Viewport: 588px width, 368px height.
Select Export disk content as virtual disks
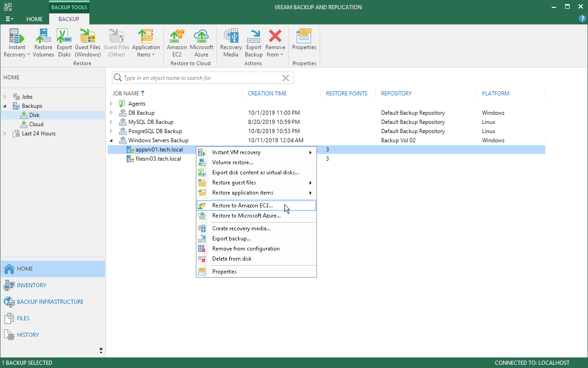(256, 173)
